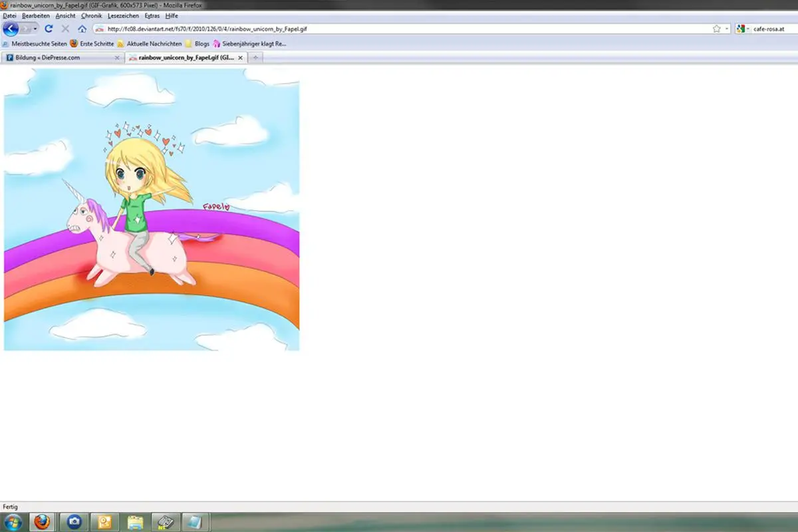Switch to the Bildung « DiePresse.com tab

pos(60,58)
